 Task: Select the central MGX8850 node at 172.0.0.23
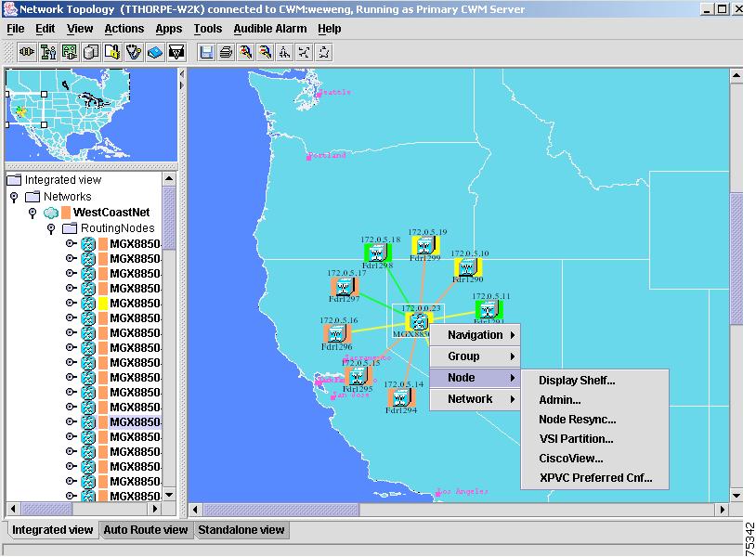418,322
